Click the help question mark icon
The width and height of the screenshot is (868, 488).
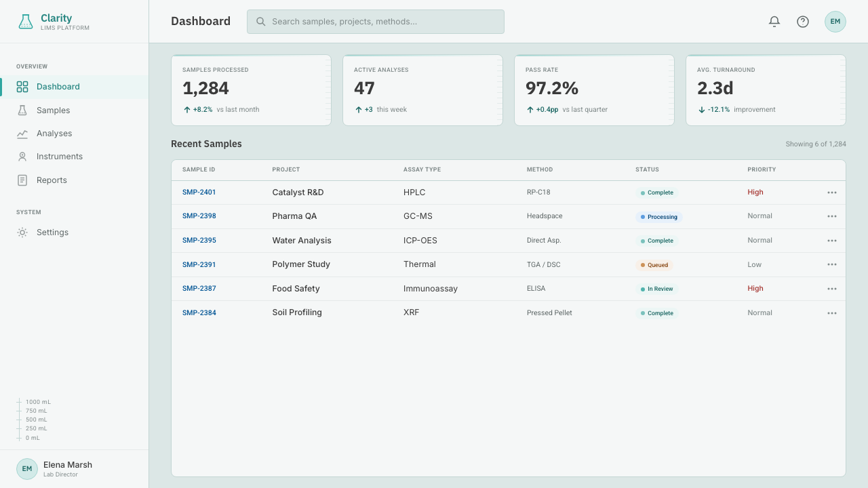tap(803, 22)
